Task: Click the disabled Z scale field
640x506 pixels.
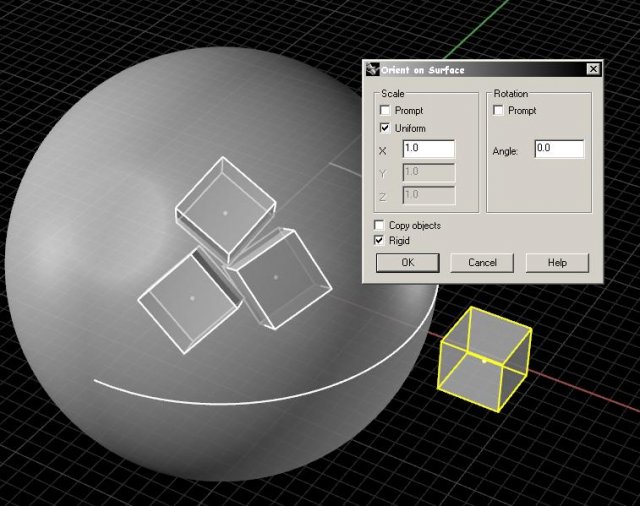Action: coord(429,195)
